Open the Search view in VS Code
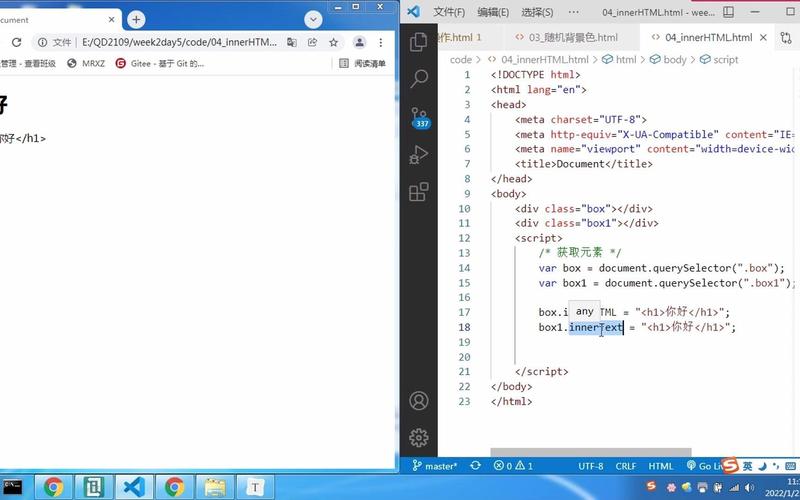This screenshot has height=500, width=800. (x=419, y=78)
